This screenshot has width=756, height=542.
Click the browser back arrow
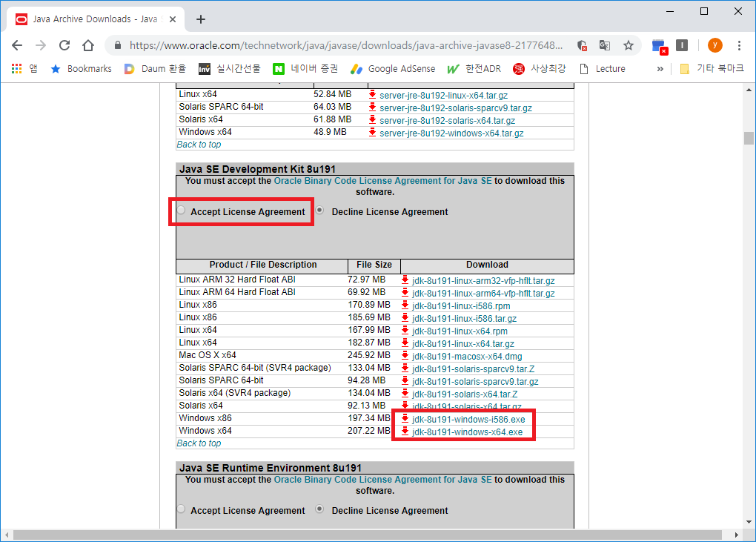(x=17, y=45)
